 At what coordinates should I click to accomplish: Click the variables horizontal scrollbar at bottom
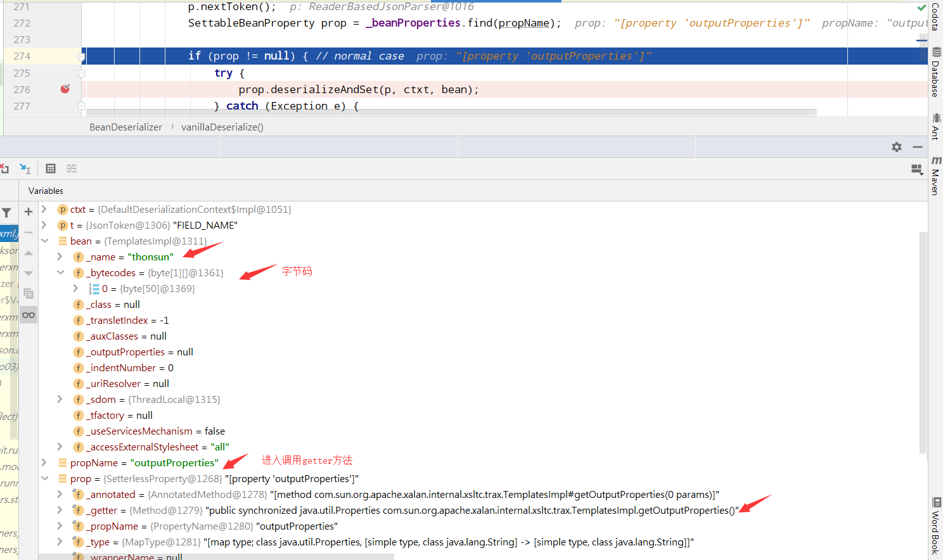point(216,557)
